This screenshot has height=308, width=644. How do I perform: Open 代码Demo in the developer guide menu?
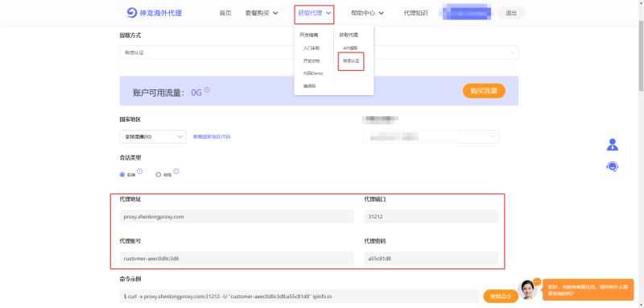point(313,73)
